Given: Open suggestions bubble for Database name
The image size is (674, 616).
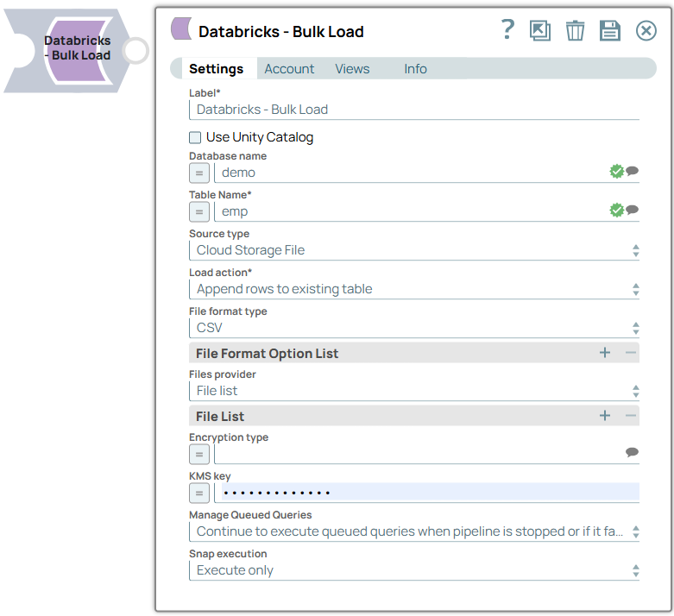Looking at the screenshot, I should coord(633,172).
